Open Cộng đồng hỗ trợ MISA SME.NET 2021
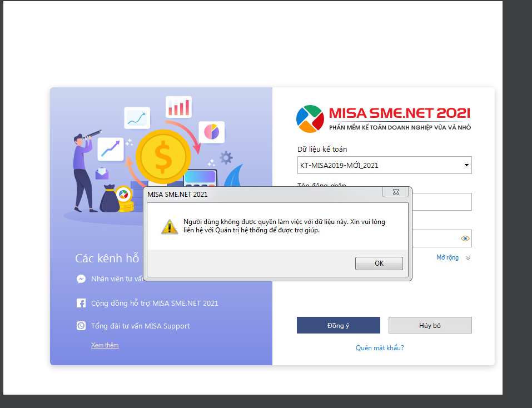The width and height of the screenshot is (532, 408). [155, 303]
